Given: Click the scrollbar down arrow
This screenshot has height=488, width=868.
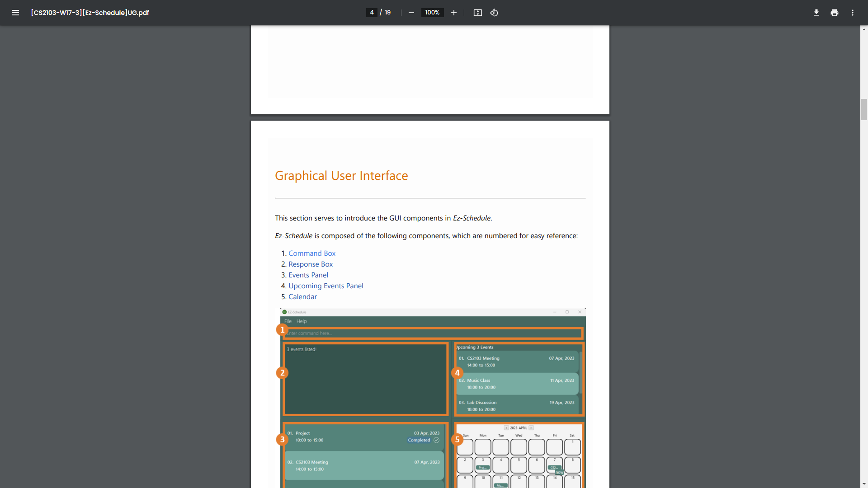Looking at the screenshot, I should [x=864, y=484].
